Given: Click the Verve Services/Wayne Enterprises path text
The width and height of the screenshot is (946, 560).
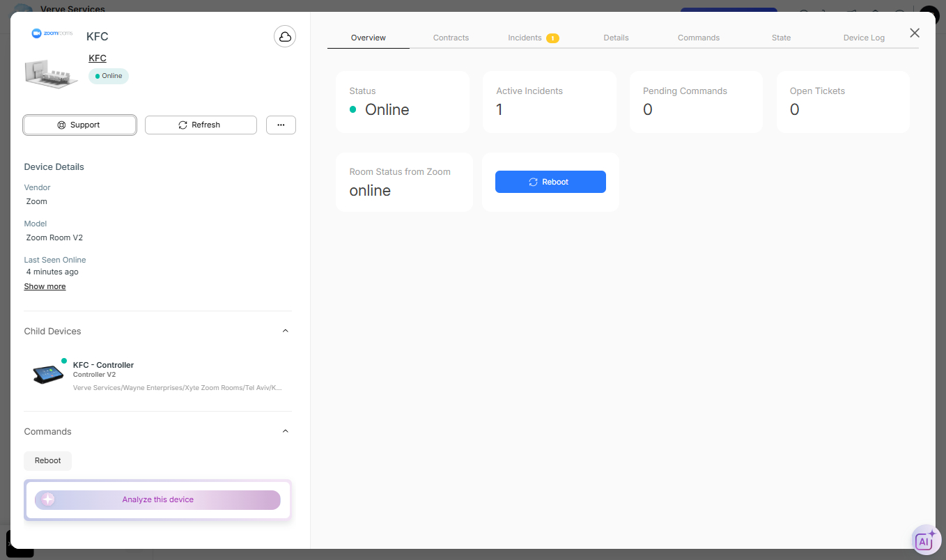Looking at the screenshot, I should pyautogui.click(x=178, y=387).
